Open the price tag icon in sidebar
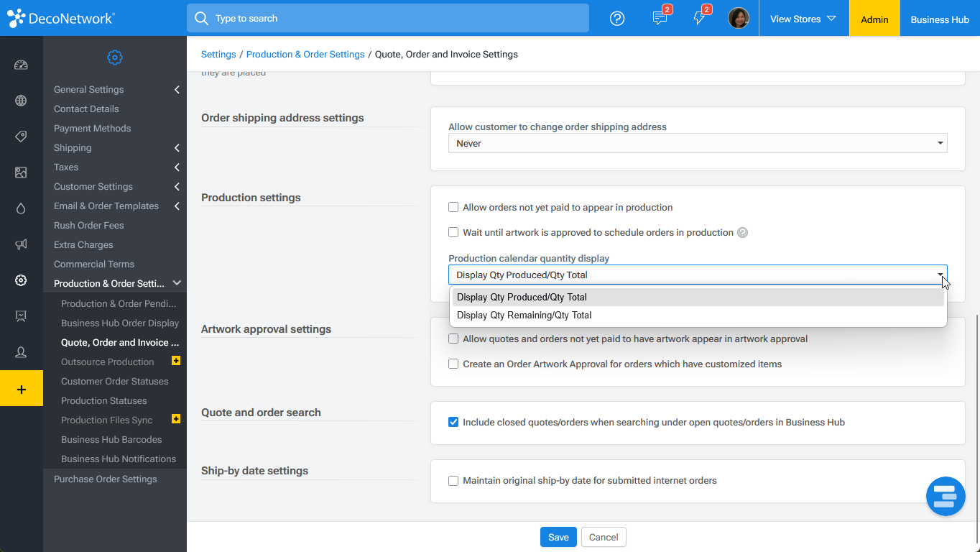This screenshot has height=552, width=980. [21, 137]
